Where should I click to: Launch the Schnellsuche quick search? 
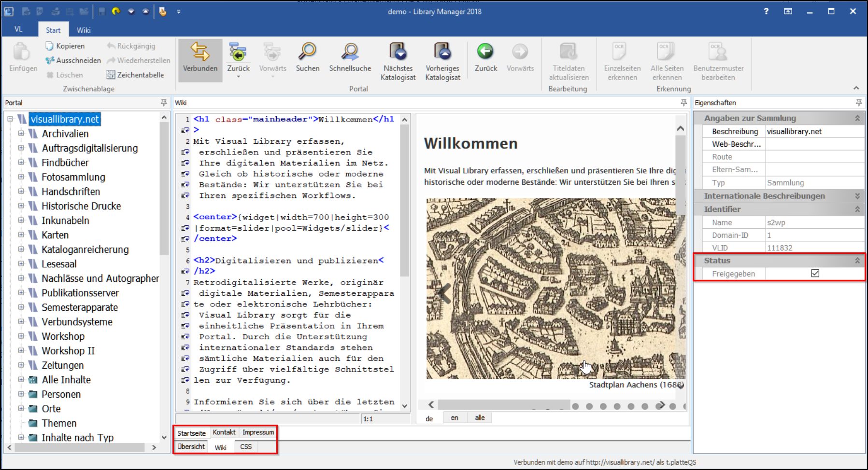pos(350,52)
